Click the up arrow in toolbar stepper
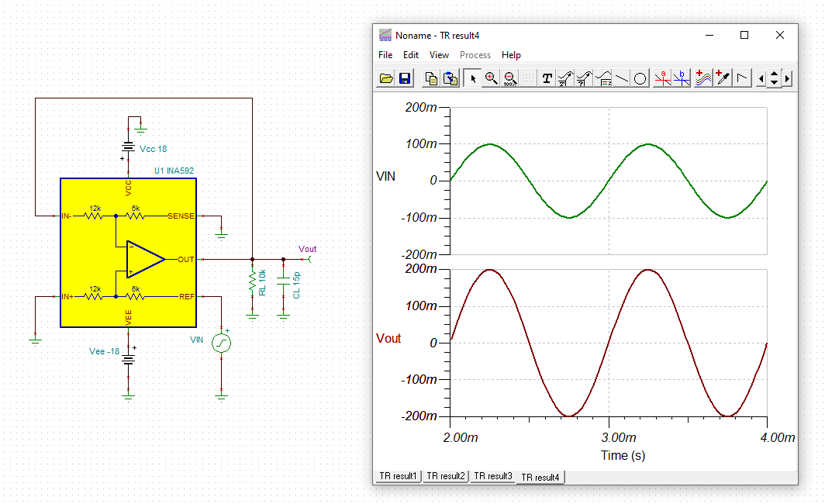 [774, 74]
